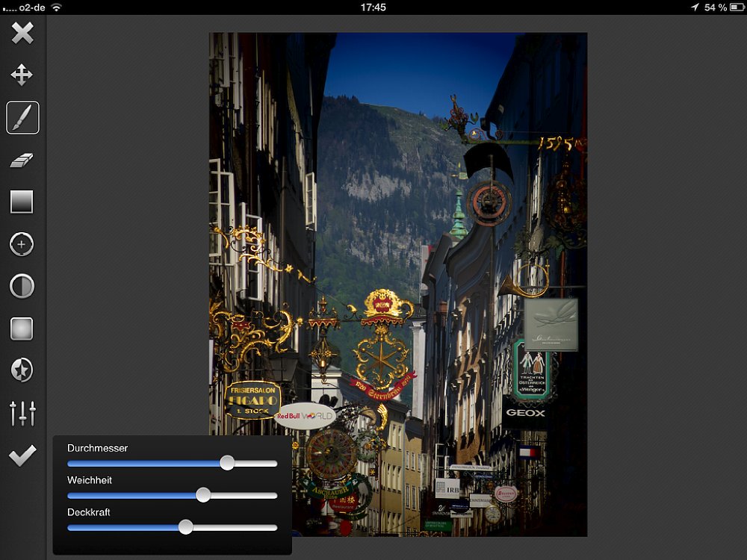747x560 pixels.
Task: Select the Move tool with four arrows
Action: [22, 75]
